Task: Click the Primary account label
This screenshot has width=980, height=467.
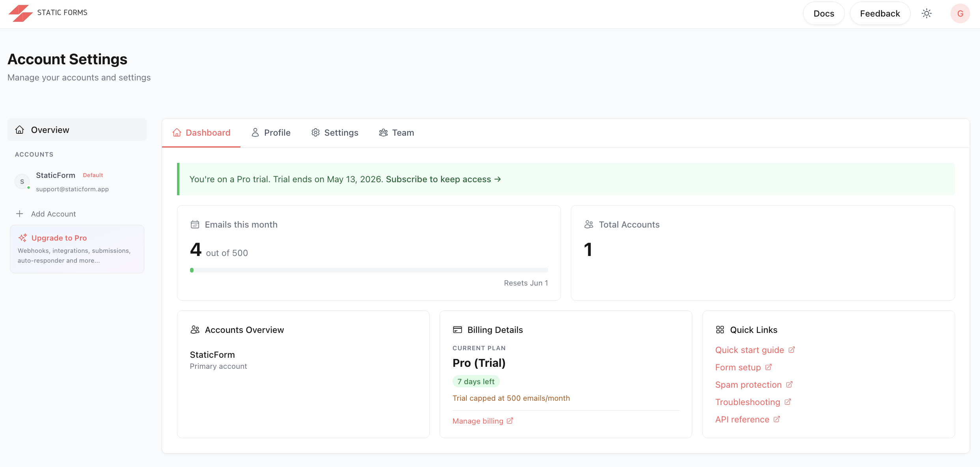Action: 218,366
